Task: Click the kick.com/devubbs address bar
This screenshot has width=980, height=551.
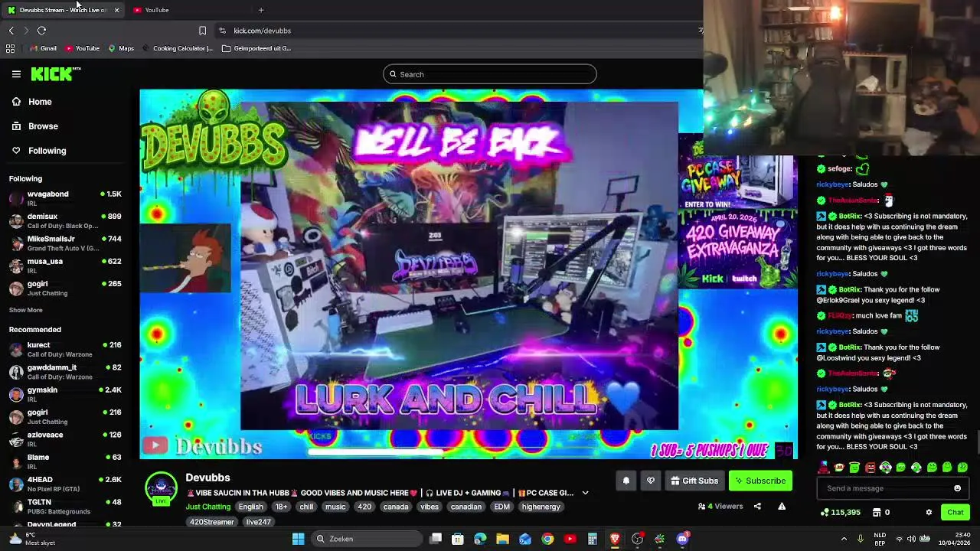Action: coord(459,31)
